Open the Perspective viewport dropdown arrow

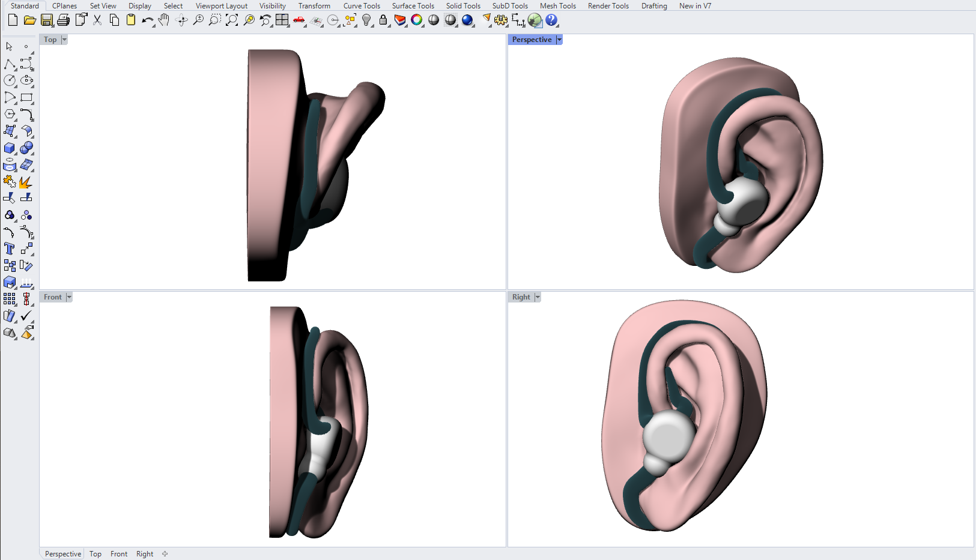coord(559,40)
